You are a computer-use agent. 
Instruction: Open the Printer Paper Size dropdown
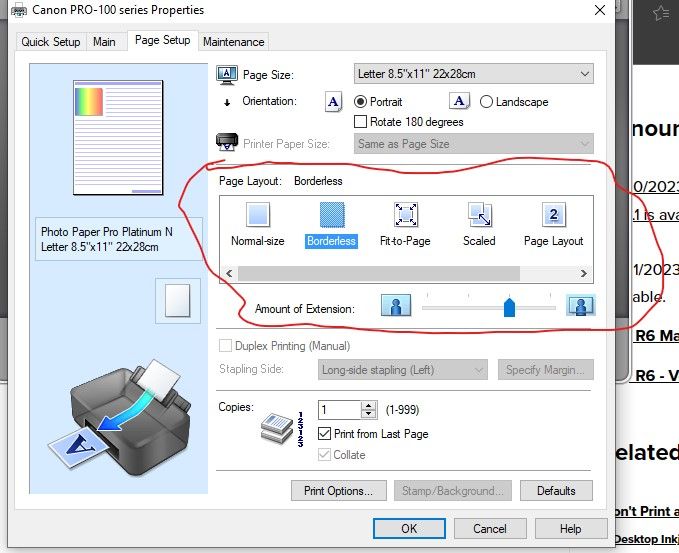[474, 143]
